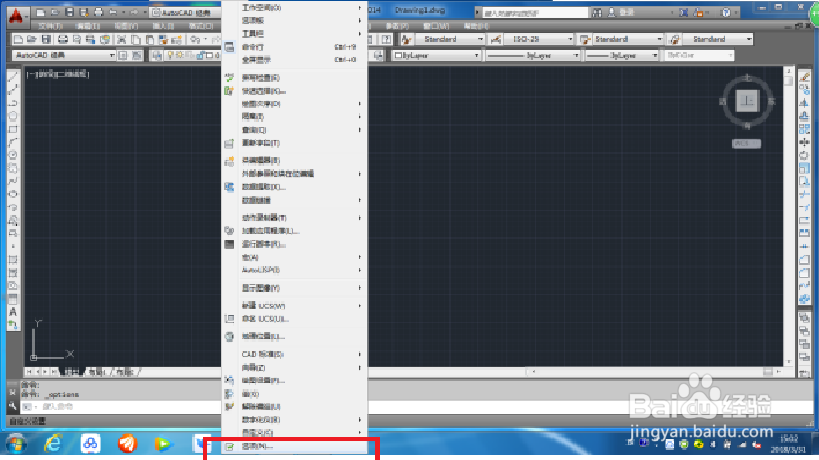The width and height of the screenshot is (819, 460).
Task: Open WCS dropdown below the ViewCube
Action: point(746,144)
